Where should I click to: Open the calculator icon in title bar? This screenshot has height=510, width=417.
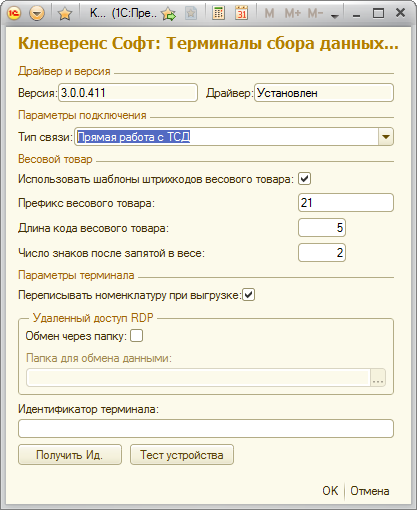point(218,13)
